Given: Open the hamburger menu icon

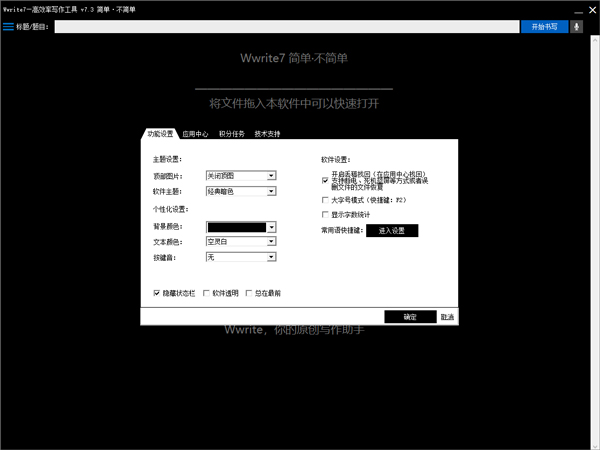Looking at the screenshot, I should (8, 27).
